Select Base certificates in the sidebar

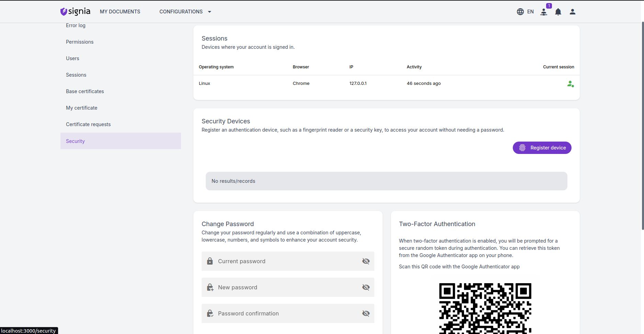(x=85, y=91)
